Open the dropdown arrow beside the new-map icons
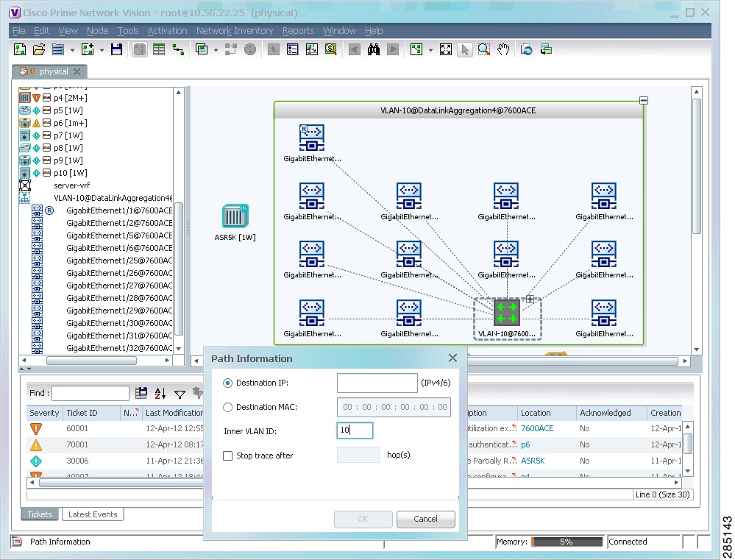 pos(72,50)
